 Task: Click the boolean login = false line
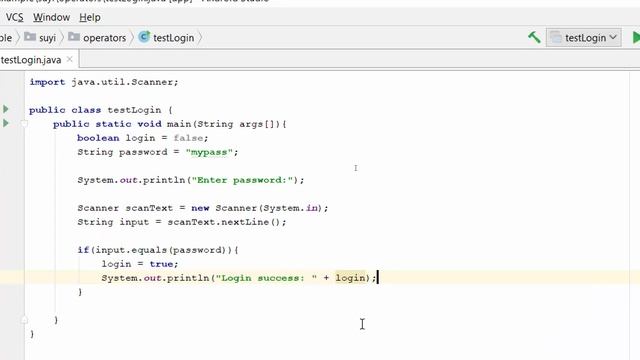click(x=143, y=138)
